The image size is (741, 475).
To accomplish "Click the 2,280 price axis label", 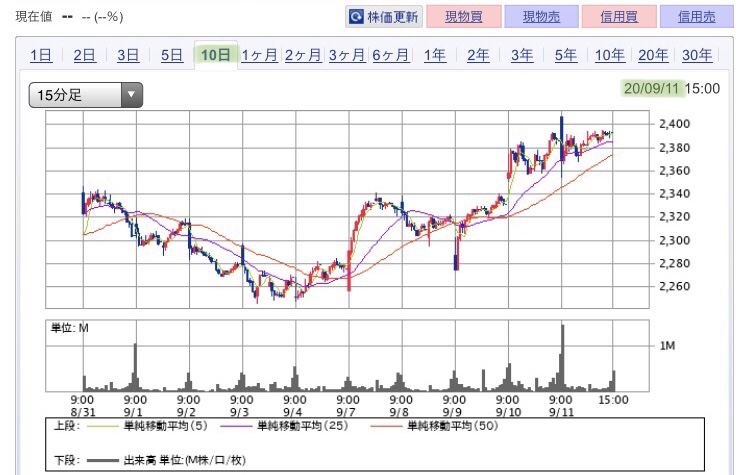I will point(674,263).
